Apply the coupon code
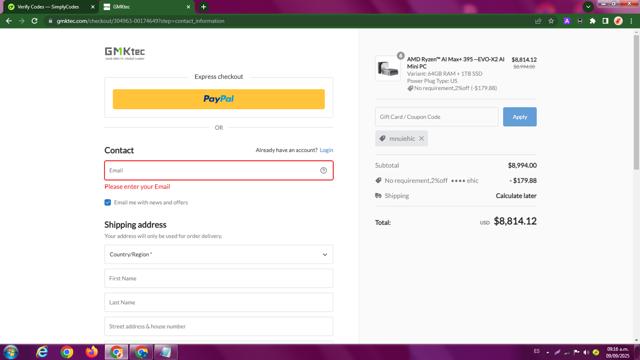 (x=520, y=117)
